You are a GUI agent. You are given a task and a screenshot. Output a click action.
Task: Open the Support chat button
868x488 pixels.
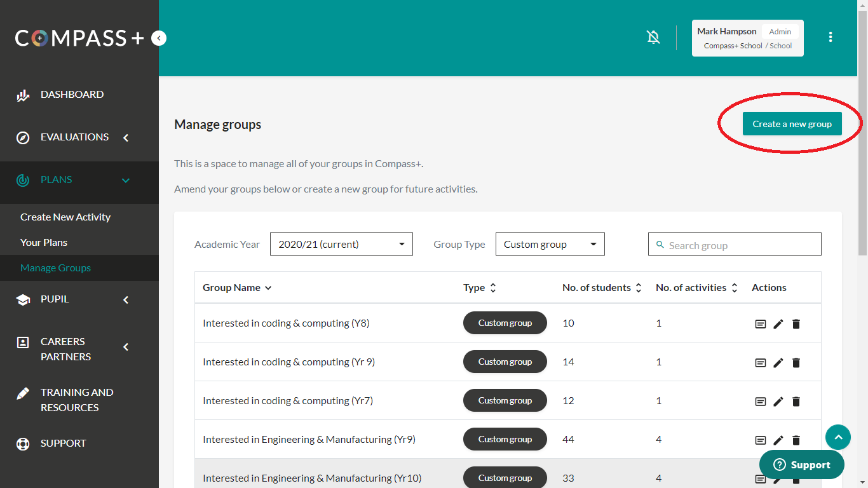click(801, 464)
